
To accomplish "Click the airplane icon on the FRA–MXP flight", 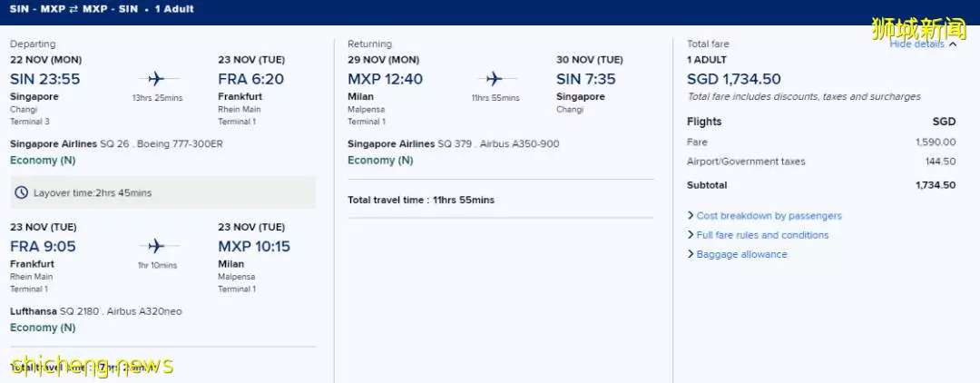I will tap(156, 246).
